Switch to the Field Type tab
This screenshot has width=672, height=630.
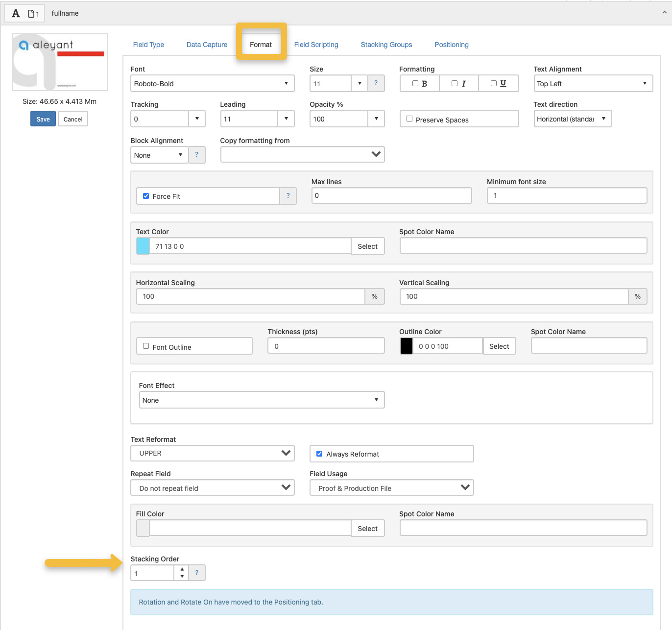click(x=148, y=45)
